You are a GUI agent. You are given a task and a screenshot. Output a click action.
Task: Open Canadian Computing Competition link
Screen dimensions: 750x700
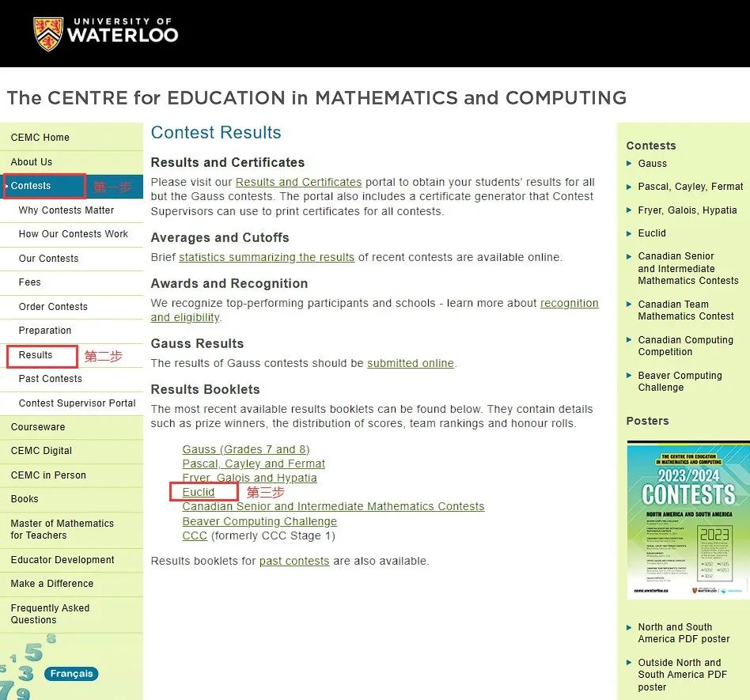pyautogui.click(x=685, y=346)
